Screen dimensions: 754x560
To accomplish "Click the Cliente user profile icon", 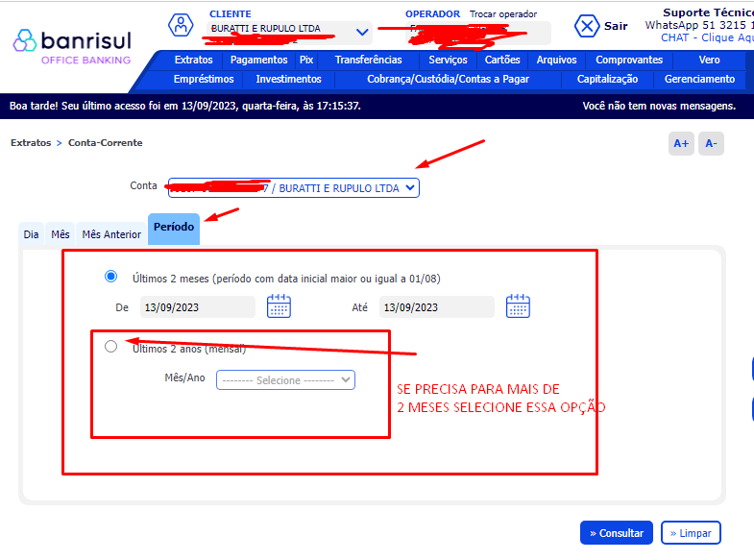I will click(181, 25).
